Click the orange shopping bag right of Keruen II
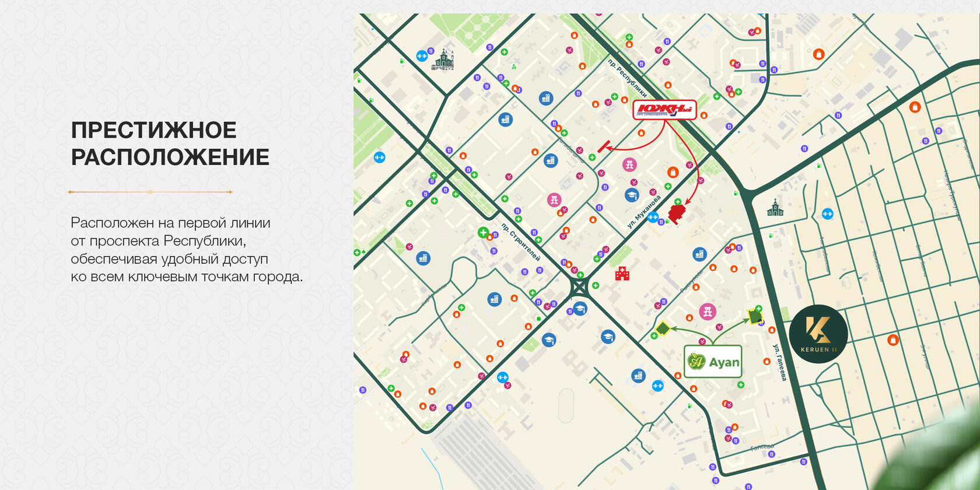980x490 pixels. click(x=892, y=339)
